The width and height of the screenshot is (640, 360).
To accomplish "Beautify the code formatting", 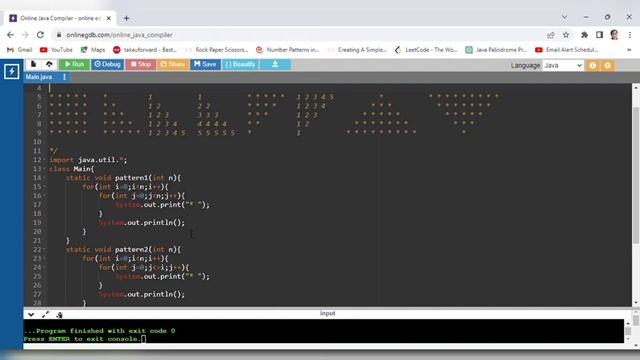I will tap(240, 64).
